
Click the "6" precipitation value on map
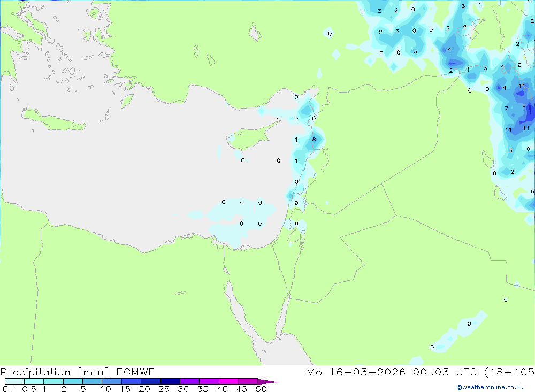point(463,6)
